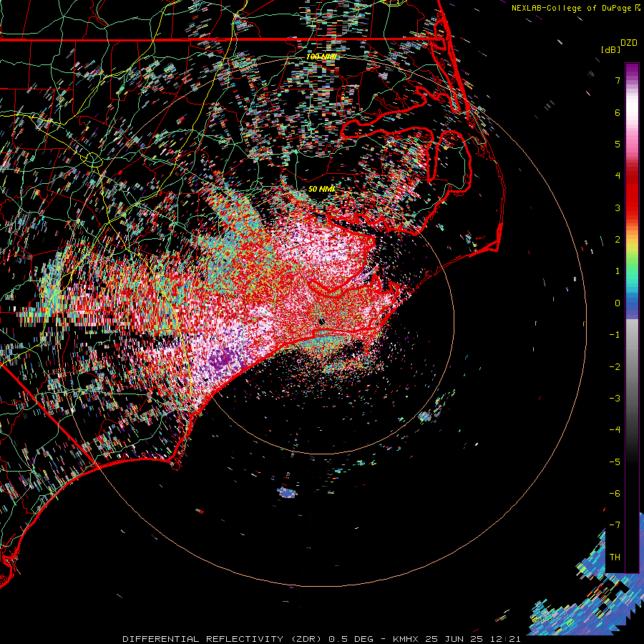Click the 0 value on color scale
The width and height of the screenshot is (644, 644).
pos(618,303)
